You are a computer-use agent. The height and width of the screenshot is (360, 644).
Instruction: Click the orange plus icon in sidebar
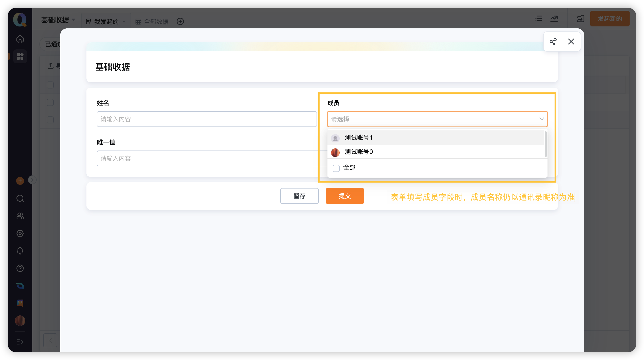point(20,181)
